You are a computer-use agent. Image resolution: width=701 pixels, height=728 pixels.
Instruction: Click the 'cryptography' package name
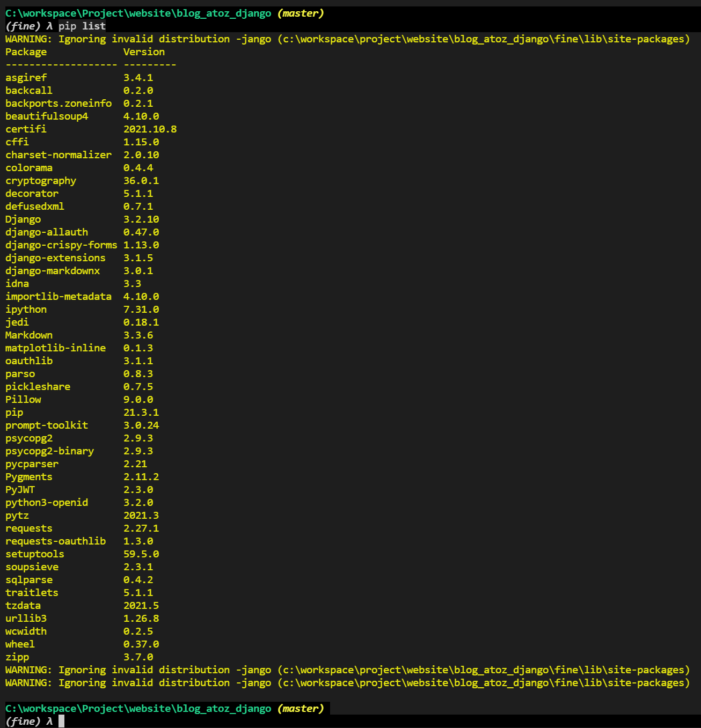point(41,181)
